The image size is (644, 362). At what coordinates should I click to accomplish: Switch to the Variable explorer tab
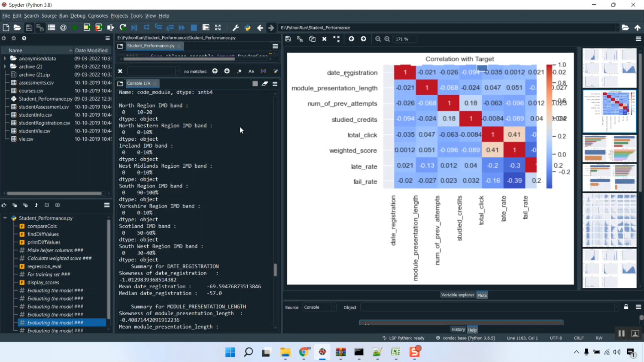pos(457,295)
